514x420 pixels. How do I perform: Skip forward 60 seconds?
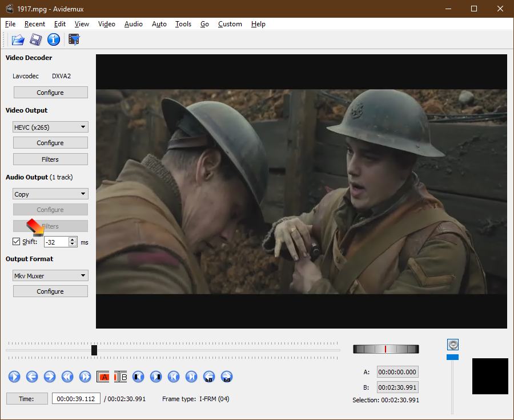227,377
